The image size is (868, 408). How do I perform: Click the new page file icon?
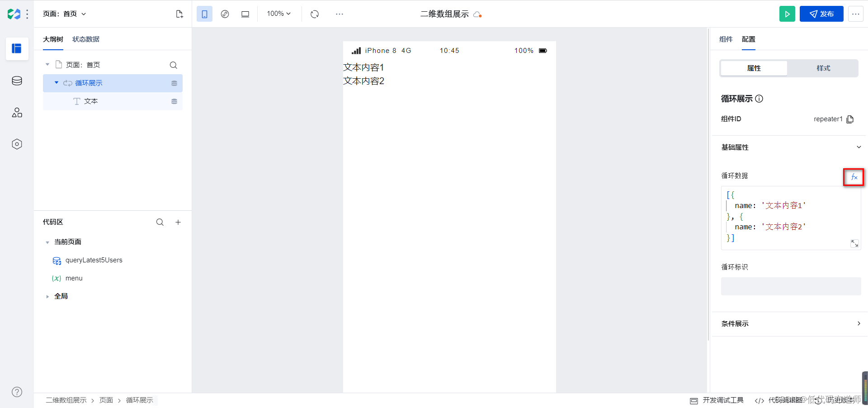click(179, 14)
